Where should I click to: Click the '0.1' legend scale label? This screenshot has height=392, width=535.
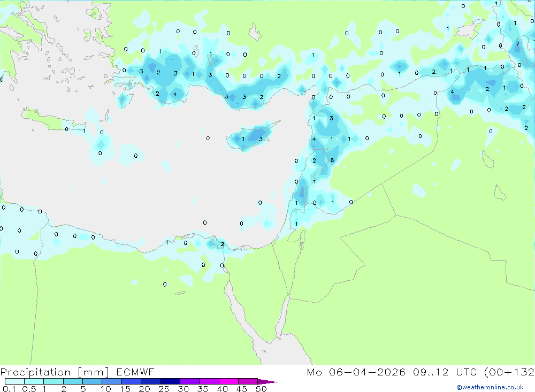[9, 389]
